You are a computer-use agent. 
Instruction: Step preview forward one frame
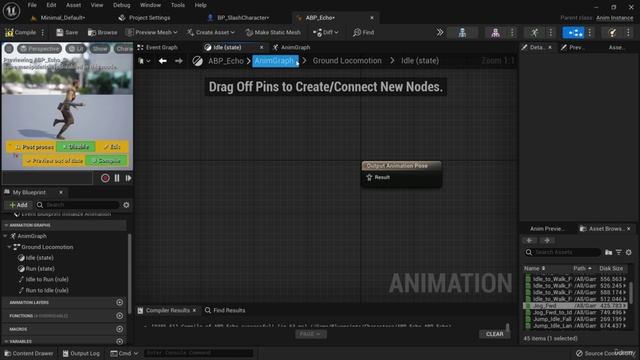click(x=128, y=178)
